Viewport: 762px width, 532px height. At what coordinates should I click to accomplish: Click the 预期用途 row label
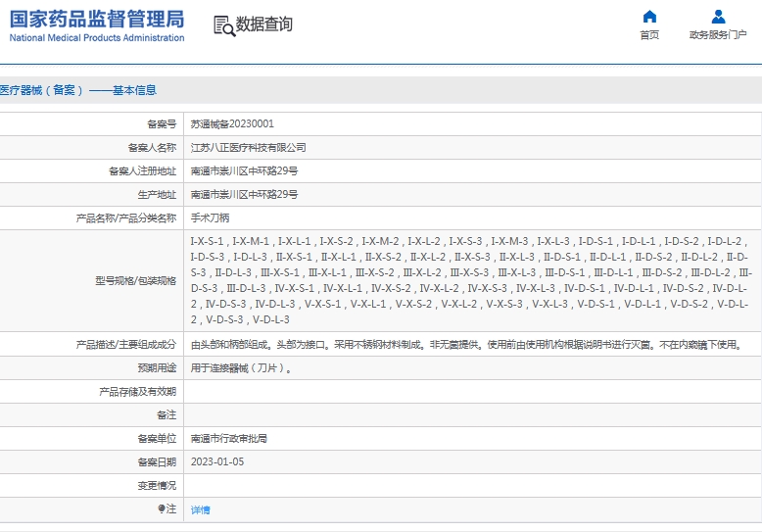click(x=157, y=368)
